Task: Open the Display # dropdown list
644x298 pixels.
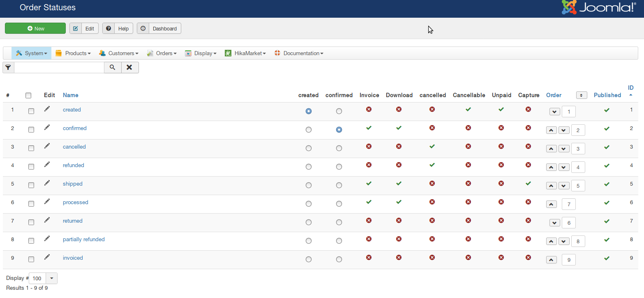Action: [x=51, y=278]
